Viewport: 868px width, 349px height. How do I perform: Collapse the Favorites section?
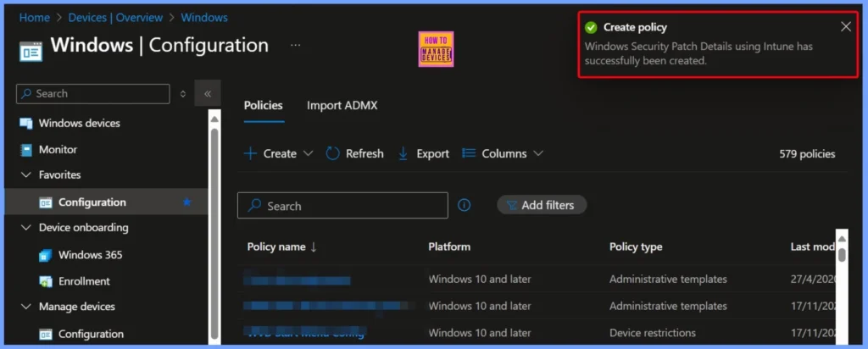[x=26, y=174]
